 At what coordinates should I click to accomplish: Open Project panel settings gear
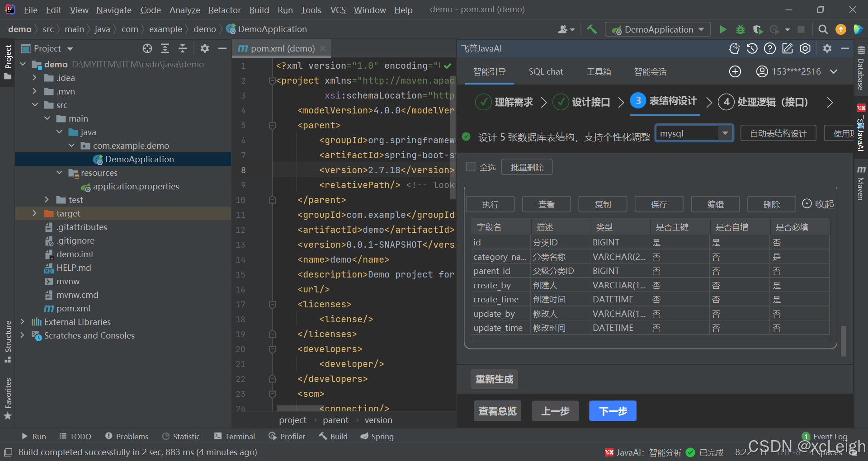click(x=205, y=48)
